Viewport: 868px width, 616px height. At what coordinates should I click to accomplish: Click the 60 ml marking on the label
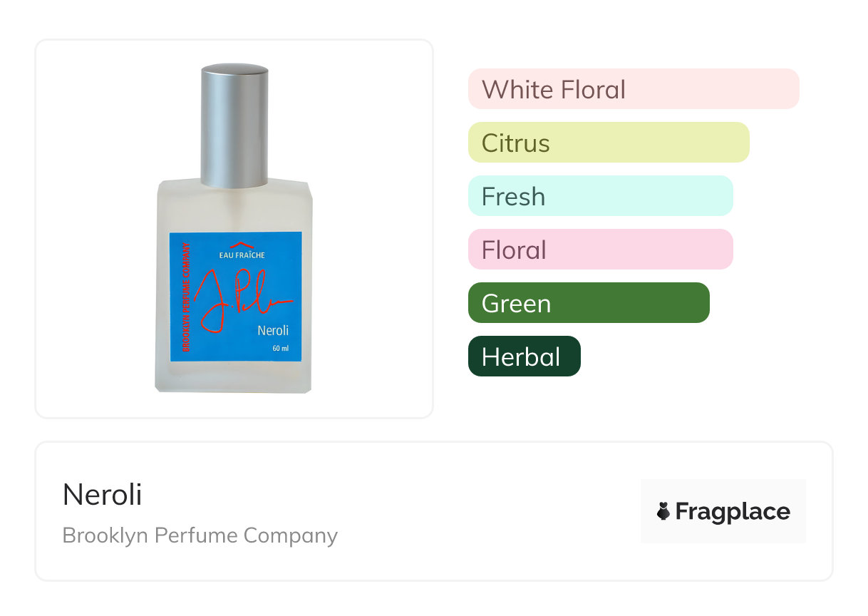[x=280, y=349]
